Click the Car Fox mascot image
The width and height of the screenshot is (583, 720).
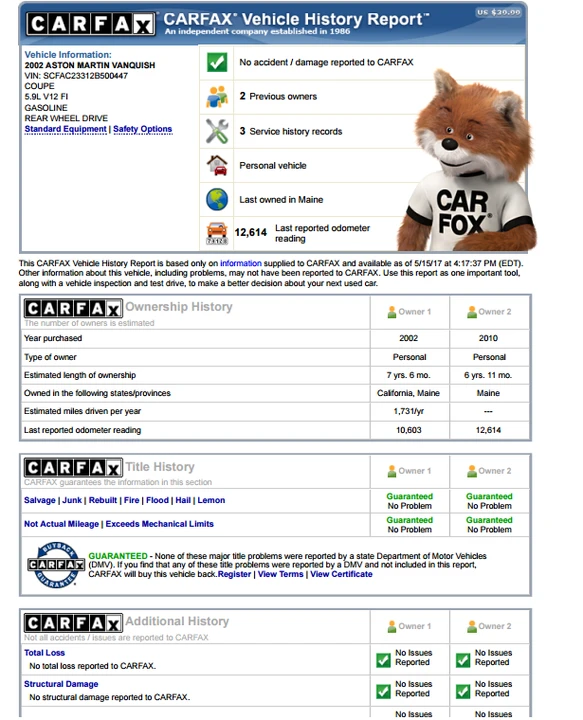click(468, 161)
